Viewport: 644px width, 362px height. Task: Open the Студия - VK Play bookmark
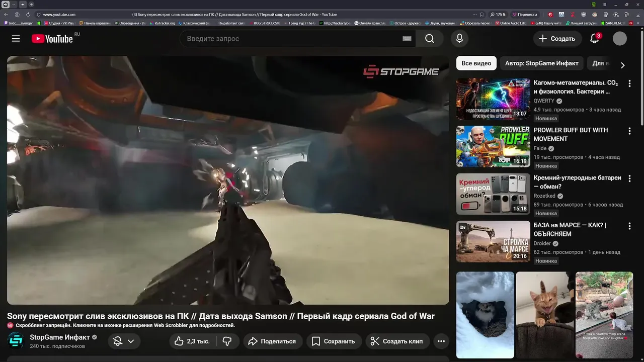[x=58, y=23]
